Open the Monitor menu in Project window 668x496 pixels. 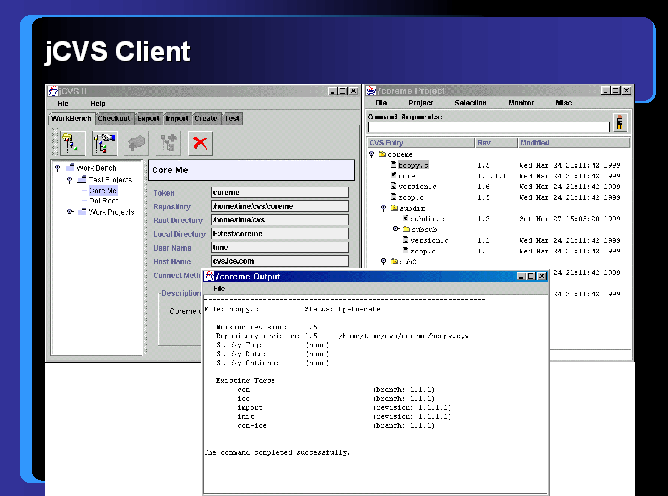(521, 103)
